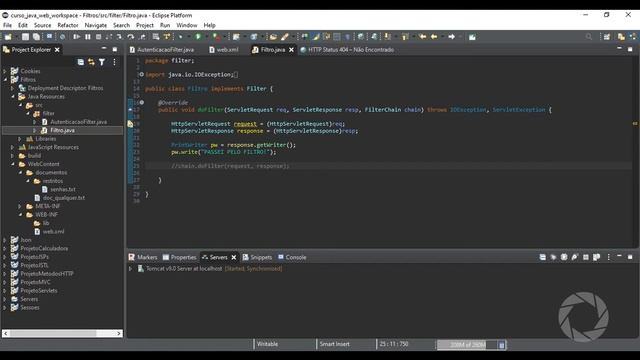The width and height of the screenshot is (640, 360).
Task: Close the Servers view tab
Action: [x=234, y=257]
